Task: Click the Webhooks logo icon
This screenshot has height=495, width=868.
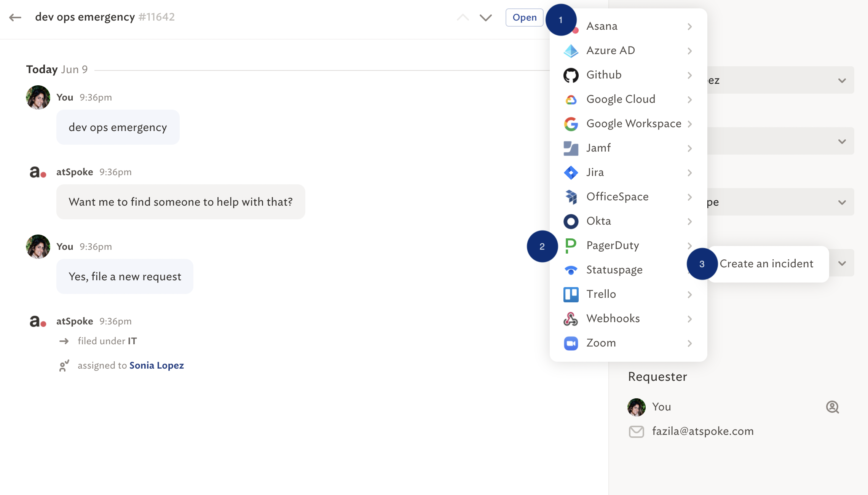Action: [571, 319]
